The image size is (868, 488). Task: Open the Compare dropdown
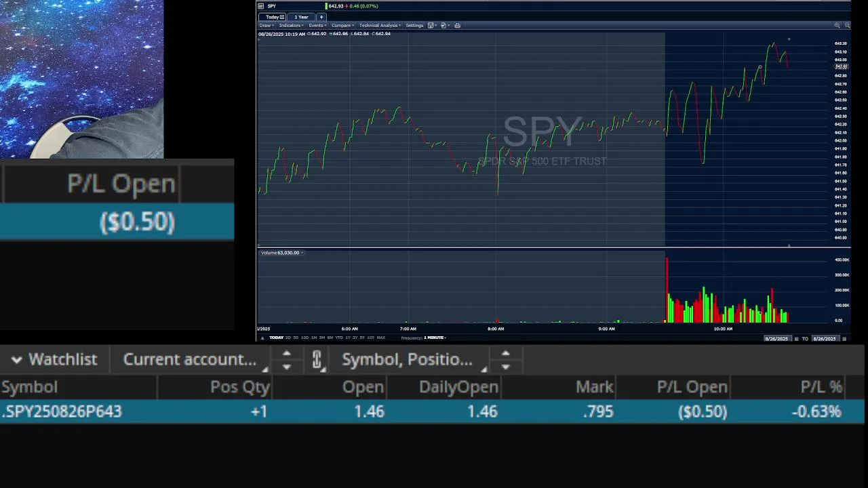tap(342, 26)
